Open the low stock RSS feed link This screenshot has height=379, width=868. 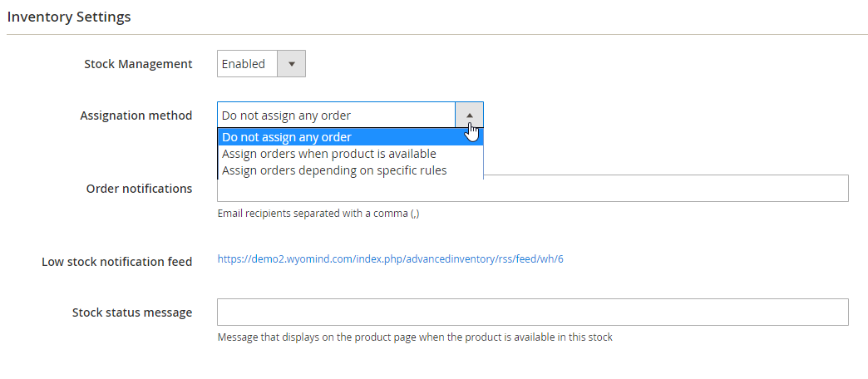[x=390, y=259]
